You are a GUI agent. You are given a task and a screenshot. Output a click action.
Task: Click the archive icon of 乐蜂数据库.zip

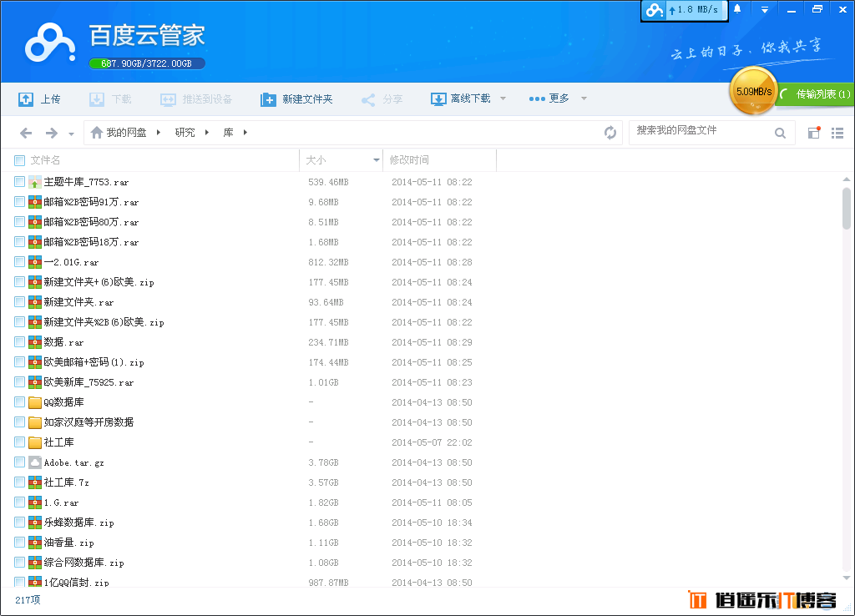(x=35, y=523)
